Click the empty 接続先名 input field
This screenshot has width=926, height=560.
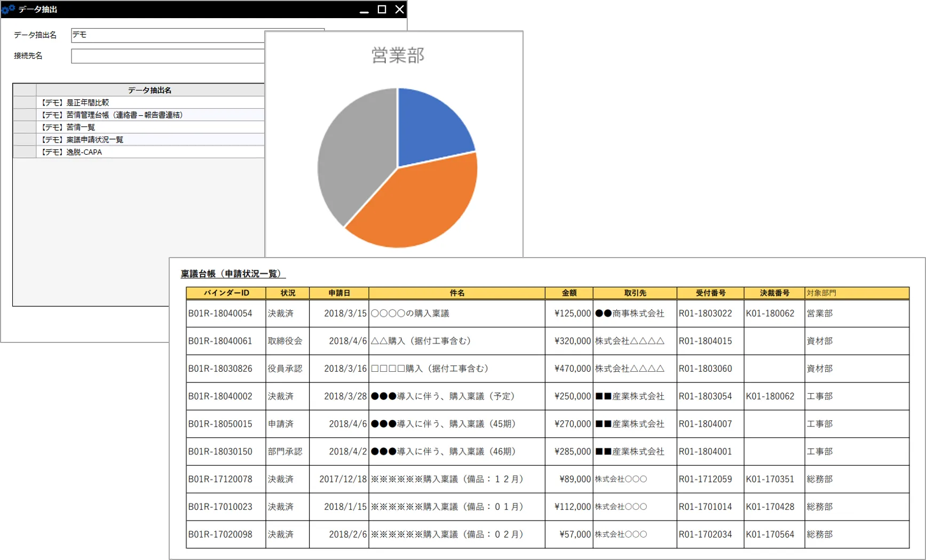click(168, 56)
